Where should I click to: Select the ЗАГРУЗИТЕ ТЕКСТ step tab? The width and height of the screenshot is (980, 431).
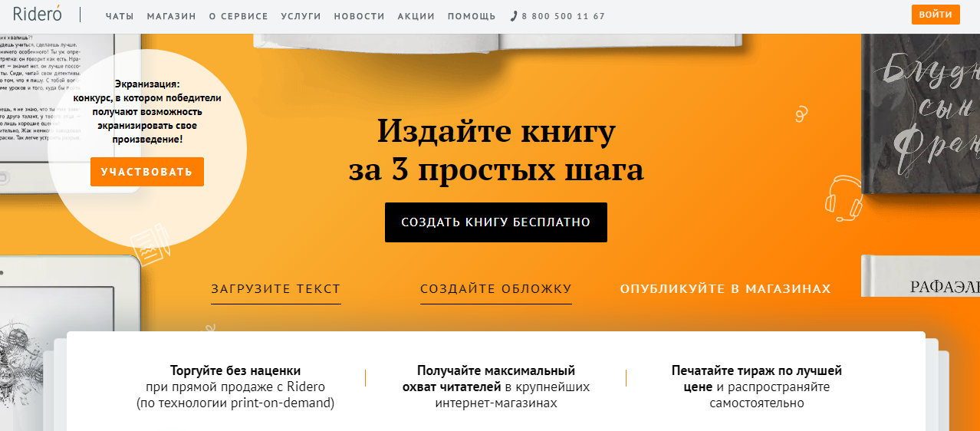tap(276, 289)
